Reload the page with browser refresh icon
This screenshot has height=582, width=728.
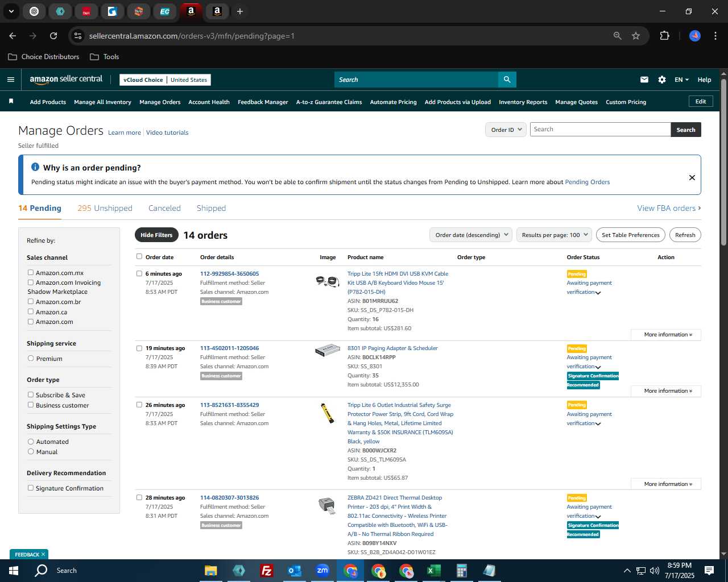click(x=53, y=36)
